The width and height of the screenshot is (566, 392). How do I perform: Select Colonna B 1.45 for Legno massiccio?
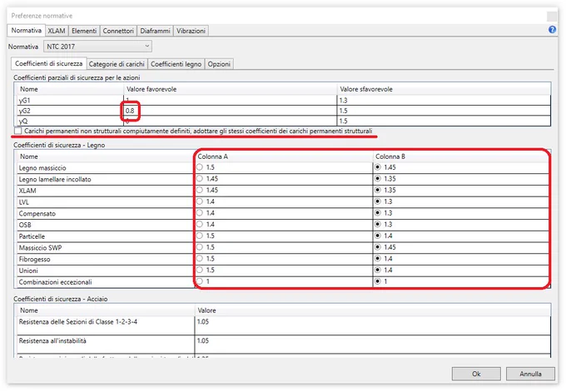pos(378,167)
